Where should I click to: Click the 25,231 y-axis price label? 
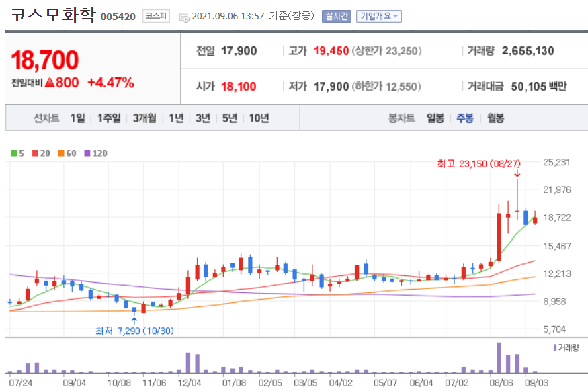tap(556, 163)
